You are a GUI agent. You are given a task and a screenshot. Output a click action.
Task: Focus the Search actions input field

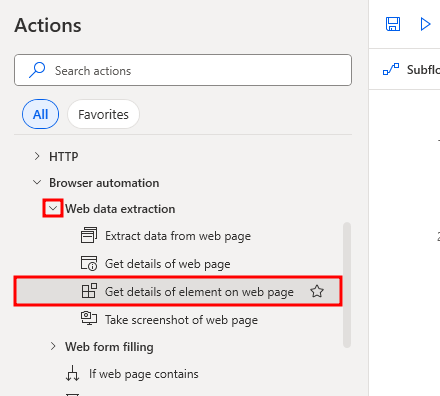[183, 70]
